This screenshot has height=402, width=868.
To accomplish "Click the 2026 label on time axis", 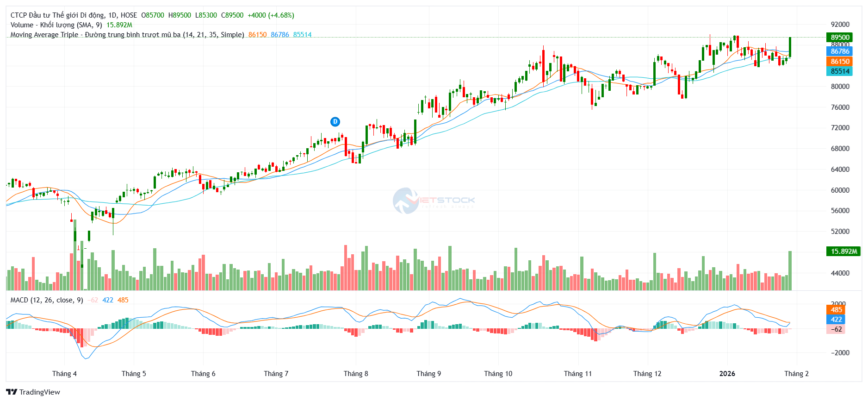I will coord(727,374).
